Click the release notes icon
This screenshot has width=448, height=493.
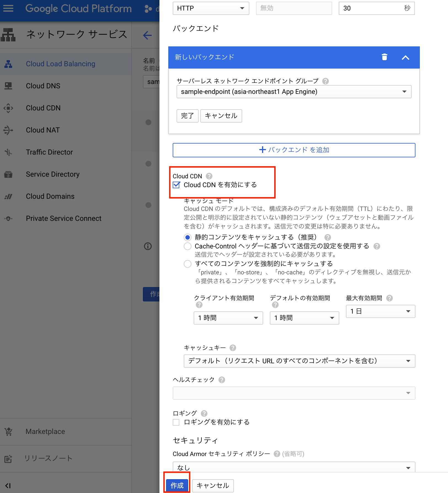(8, 458)
